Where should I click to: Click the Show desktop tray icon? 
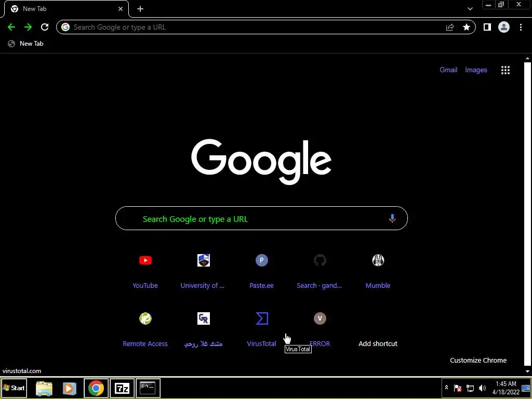pos(526,388)
